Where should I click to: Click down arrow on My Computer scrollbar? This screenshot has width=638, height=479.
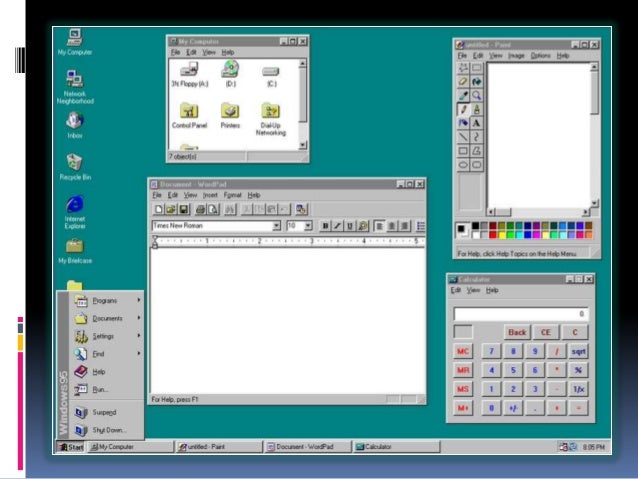302,145
